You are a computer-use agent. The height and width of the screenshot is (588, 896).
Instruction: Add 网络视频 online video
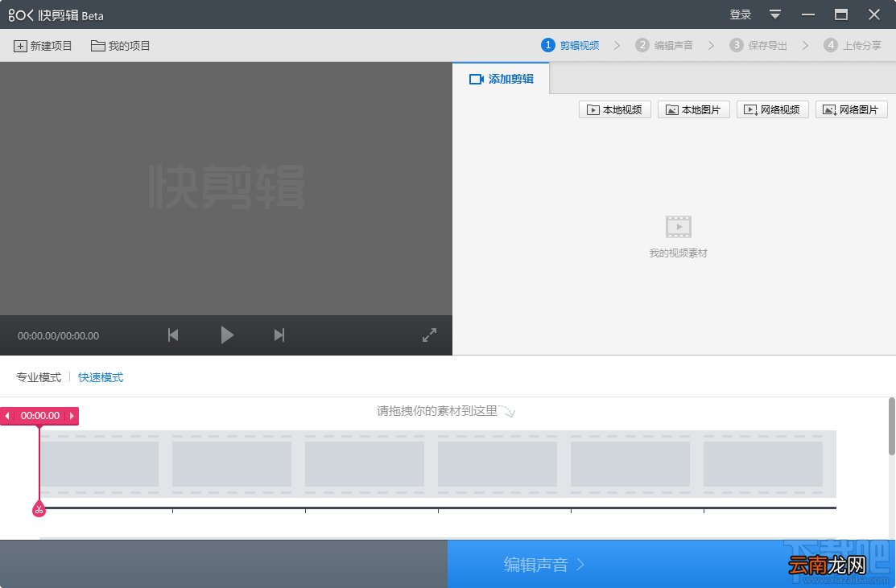point(773,109)
